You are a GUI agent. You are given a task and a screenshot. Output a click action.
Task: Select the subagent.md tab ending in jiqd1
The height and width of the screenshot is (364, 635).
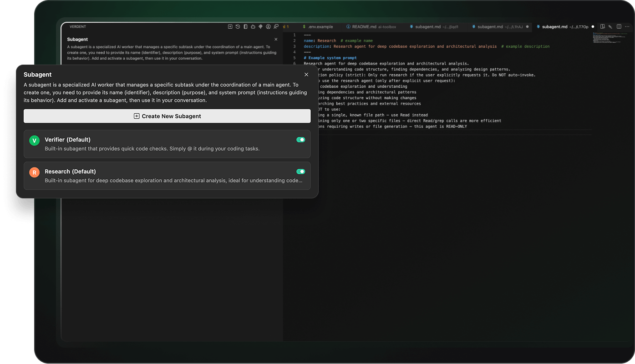pyautogui.click(x=434, y=27)
